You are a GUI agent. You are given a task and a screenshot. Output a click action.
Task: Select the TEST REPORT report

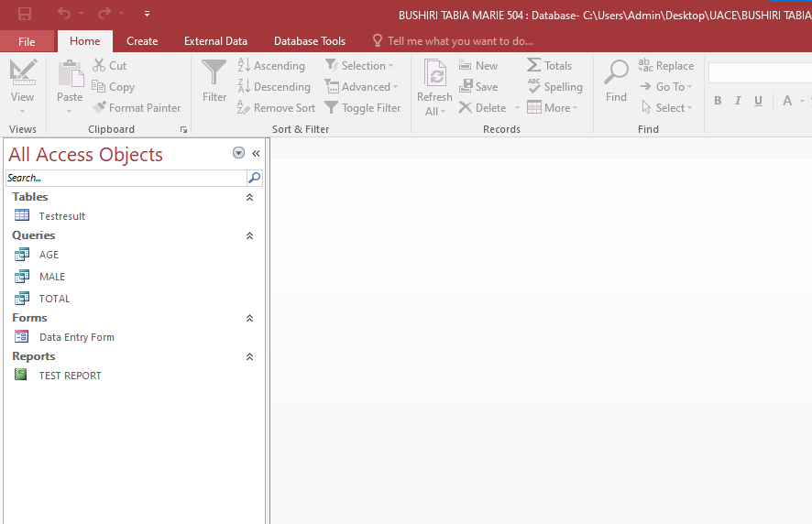point(70,376)
